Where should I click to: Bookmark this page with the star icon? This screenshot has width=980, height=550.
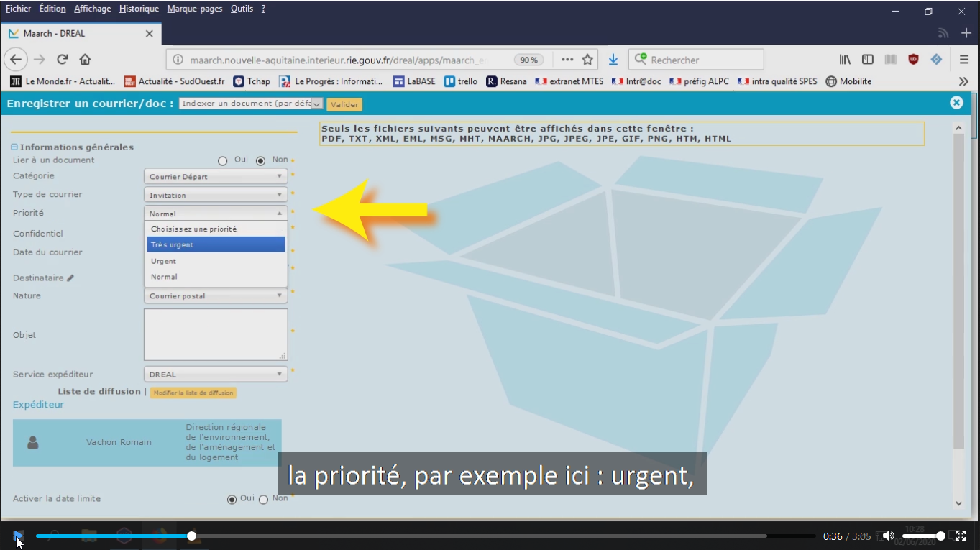(587, 60)
